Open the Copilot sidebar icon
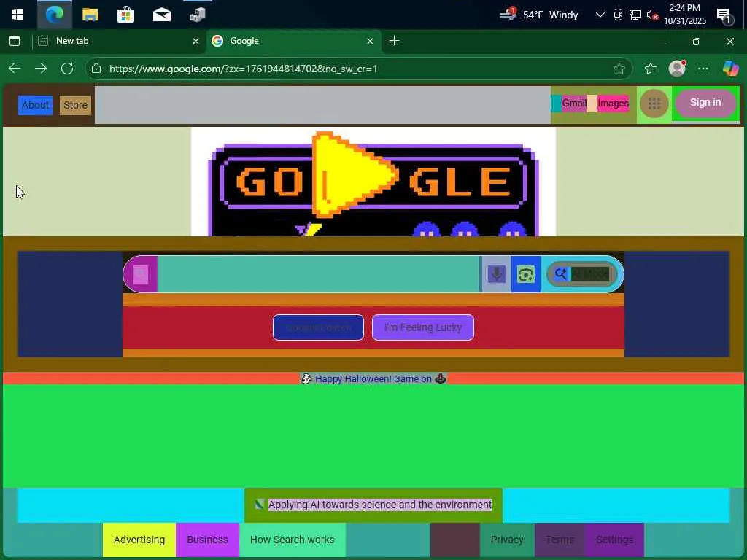The width and height of the screenshot is (747, 560). coord(730,69)
